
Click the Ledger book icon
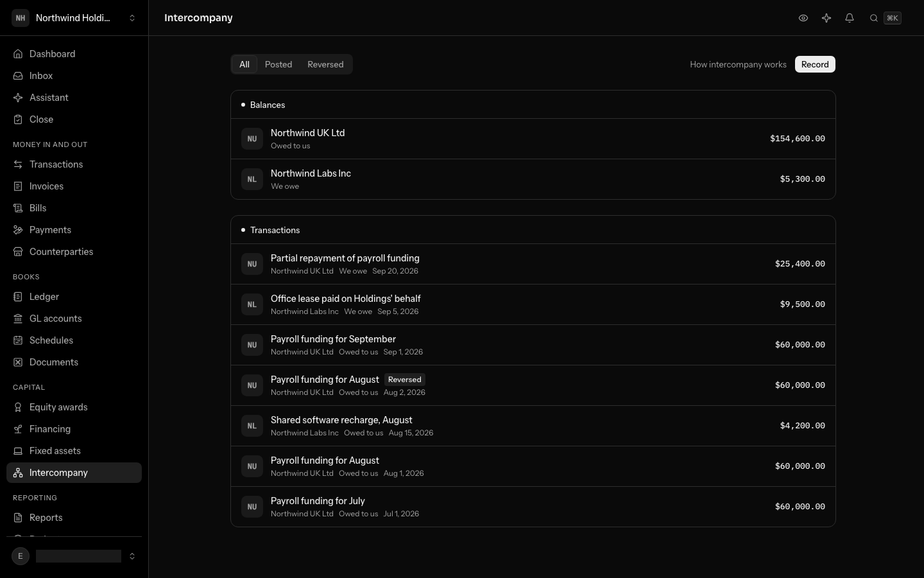[18, 297]
